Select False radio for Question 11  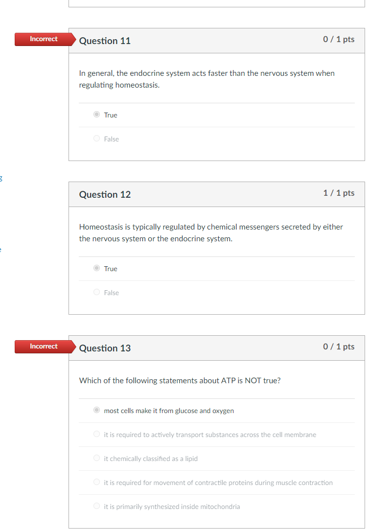click(x=97, y=139)
